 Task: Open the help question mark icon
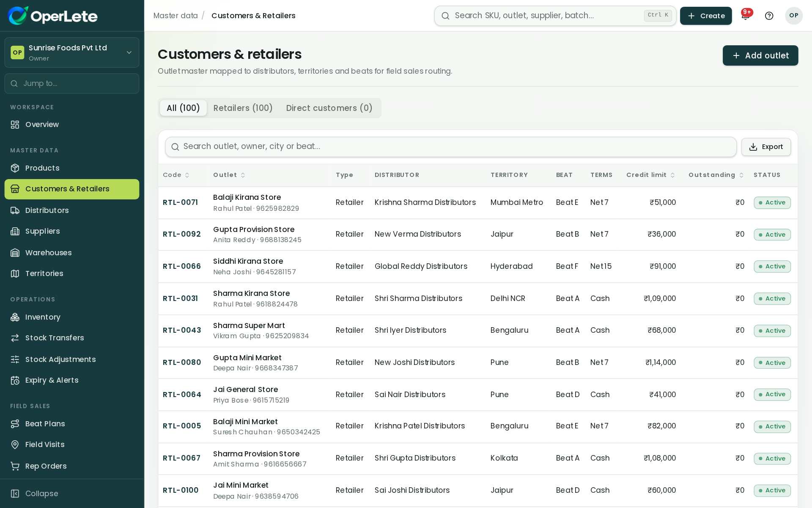769,16
